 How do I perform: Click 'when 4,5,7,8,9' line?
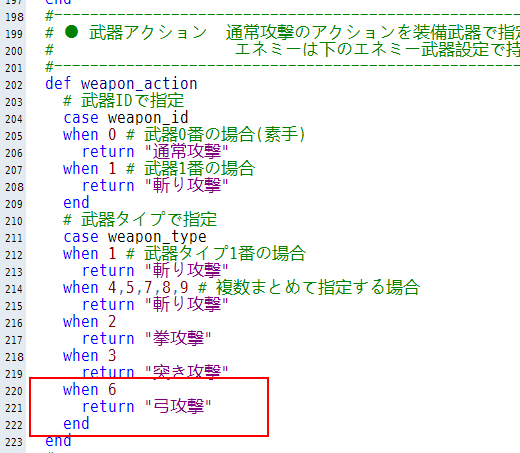(241, 288)
